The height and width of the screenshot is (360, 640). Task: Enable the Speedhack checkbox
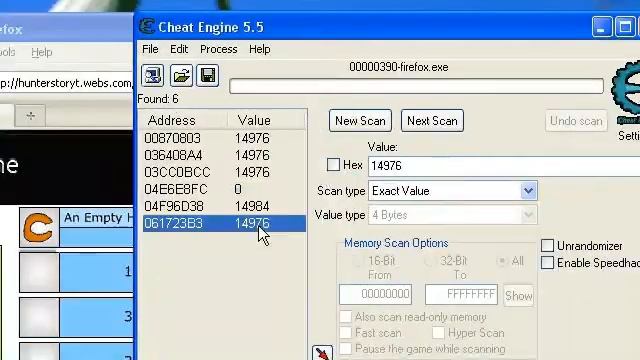547,263
